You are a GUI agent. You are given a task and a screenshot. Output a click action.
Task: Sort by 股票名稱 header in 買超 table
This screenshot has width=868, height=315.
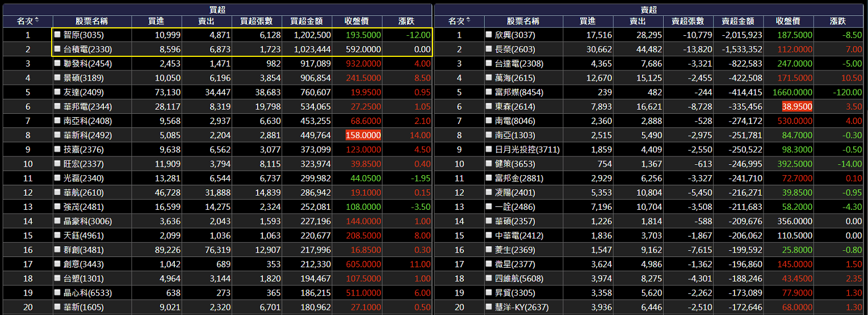coord(92,21)
